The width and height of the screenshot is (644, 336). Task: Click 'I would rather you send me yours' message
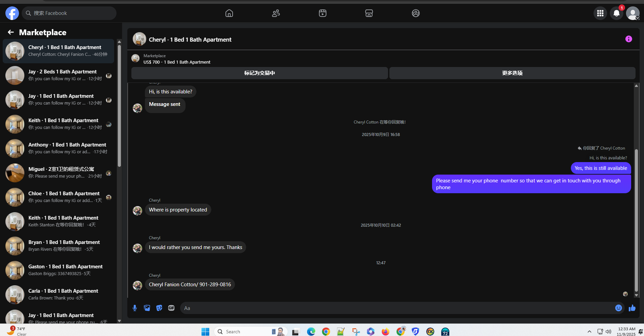pyautogui.click(x=196, y=247)
